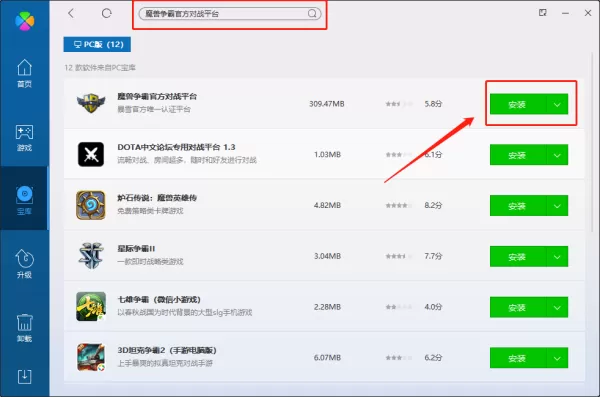600x397 pixels.
Task: Click the 8.2分 rating for 炉石传说
Action: (x=433, y=205)
